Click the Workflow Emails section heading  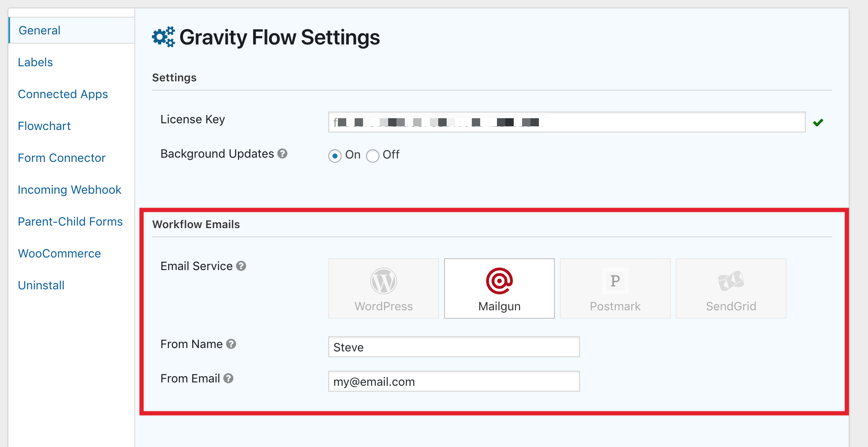[x=196, y=224]
